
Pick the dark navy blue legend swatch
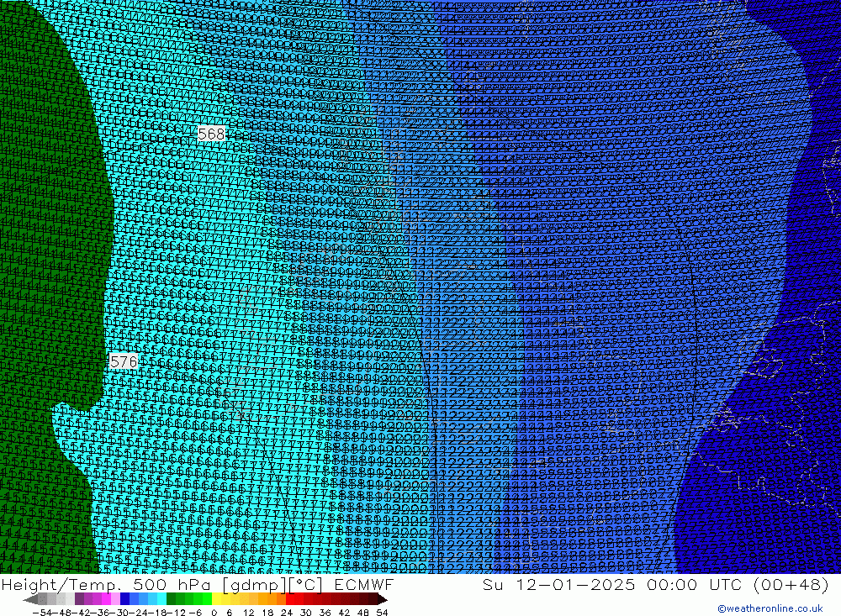click(x=124, y=599)
